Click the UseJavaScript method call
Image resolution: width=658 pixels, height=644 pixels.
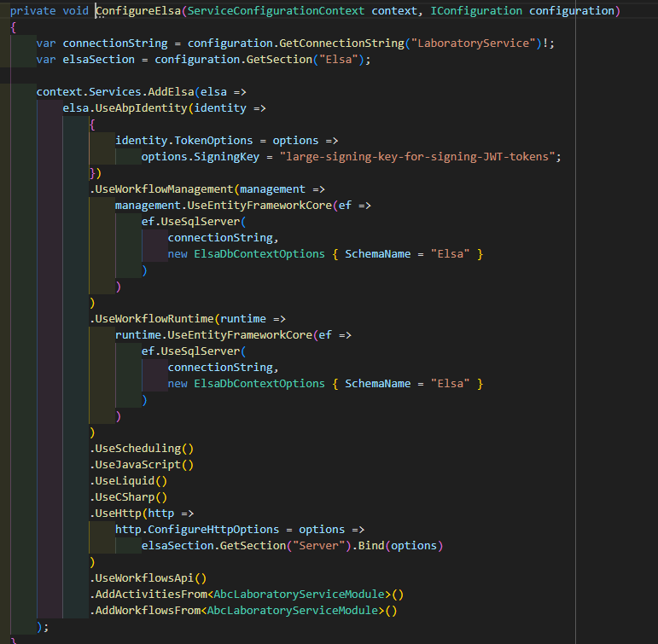[x=140, y=464]
